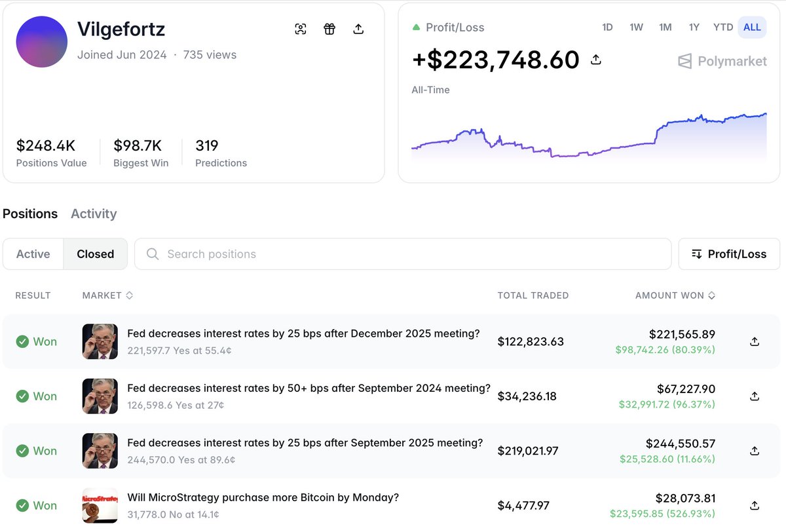Switch to Closed positions
The width and height of the screenshot is (786, 532).
pos(96,254)
